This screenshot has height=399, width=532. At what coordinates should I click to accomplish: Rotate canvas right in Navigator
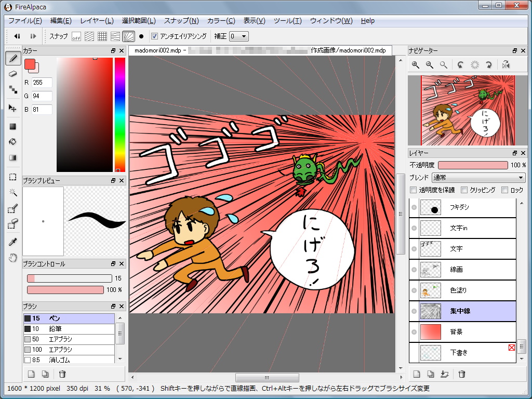pos(488,65)
